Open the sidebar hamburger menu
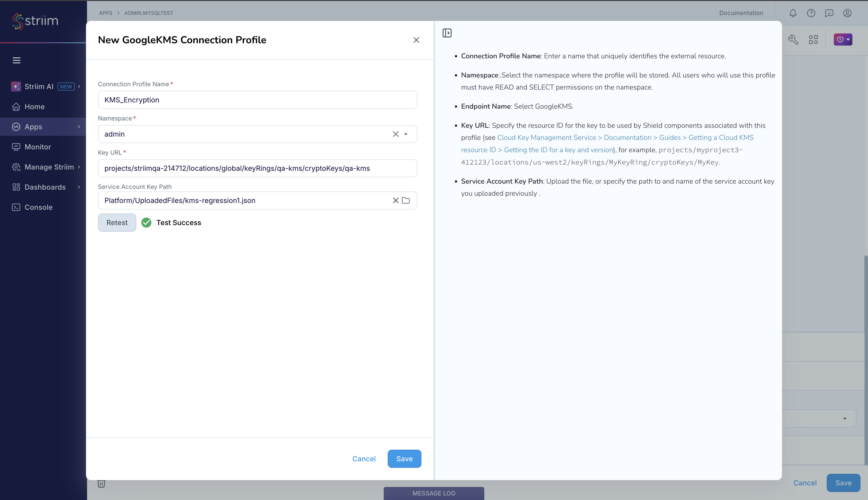868x500 pixels. 17,60
